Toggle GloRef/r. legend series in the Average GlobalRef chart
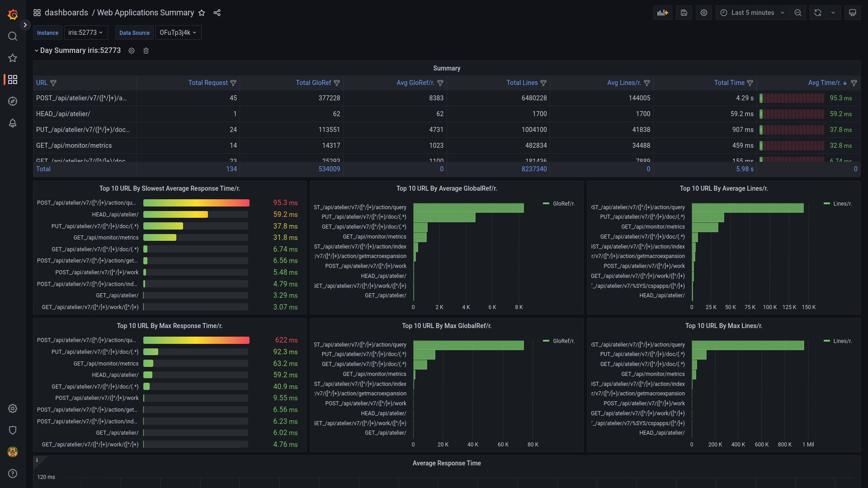Viewport: 868px width, 488px height. [563, 204]
